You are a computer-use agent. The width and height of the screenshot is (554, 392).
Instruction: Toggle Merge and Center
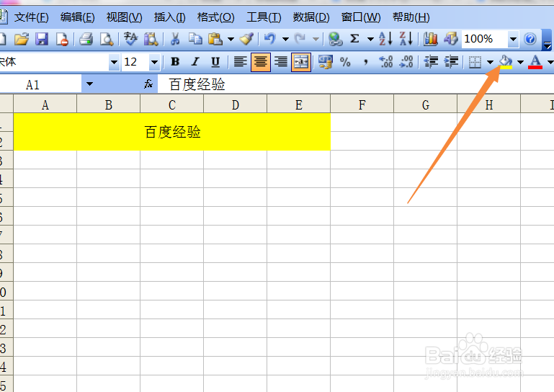point(301,62)
